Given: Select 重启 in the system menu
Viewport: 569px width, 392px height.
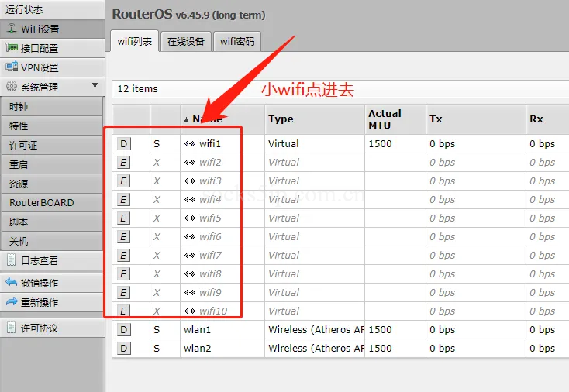Looking at the screenshot, I should [x=19, y=164].
